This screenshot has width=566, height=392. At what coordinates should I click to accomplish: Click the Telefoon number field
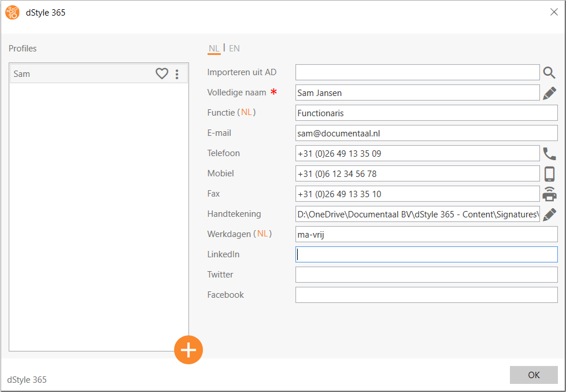(x=417, y=153)
